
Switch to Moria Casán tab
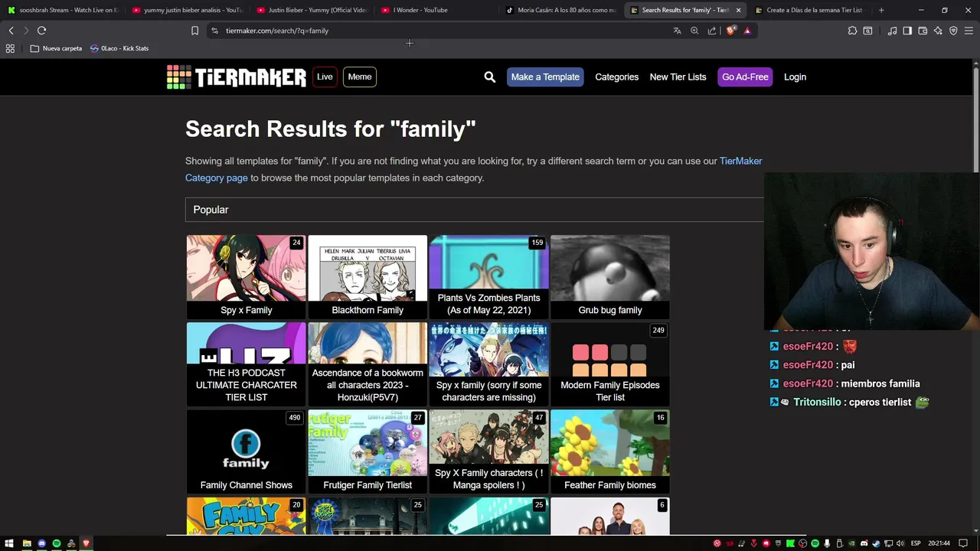(x=561, y=10)
